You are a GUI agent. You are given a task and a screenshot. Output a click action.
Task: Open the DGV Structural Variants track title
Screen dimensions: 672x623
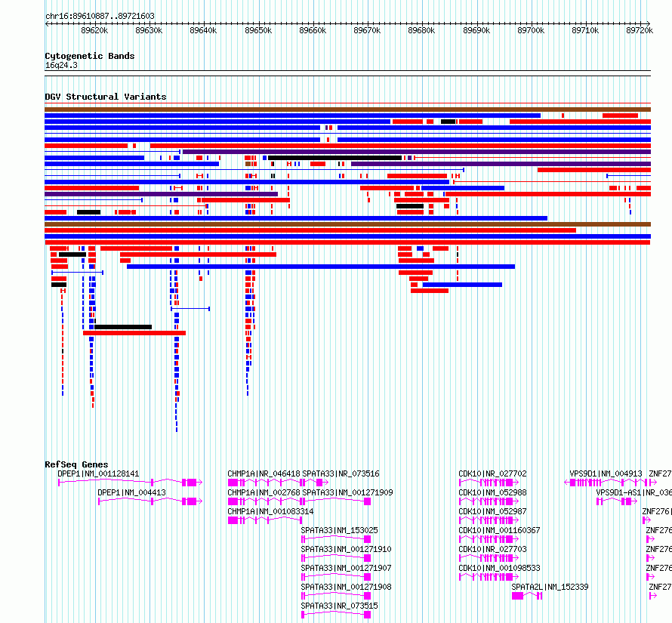106,97
